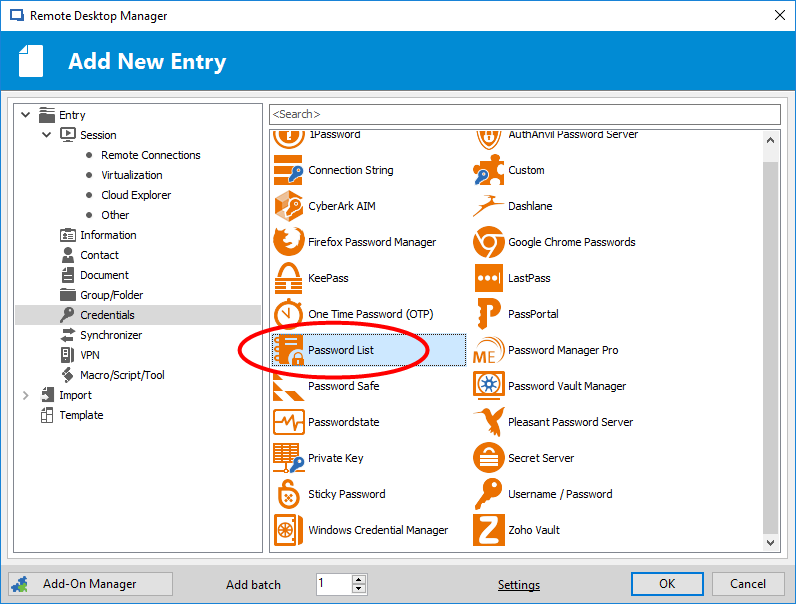This screenshot has height=604, width=796.
Task: Pick the Dashlane credential icon
Action: [x=488, y=206]
